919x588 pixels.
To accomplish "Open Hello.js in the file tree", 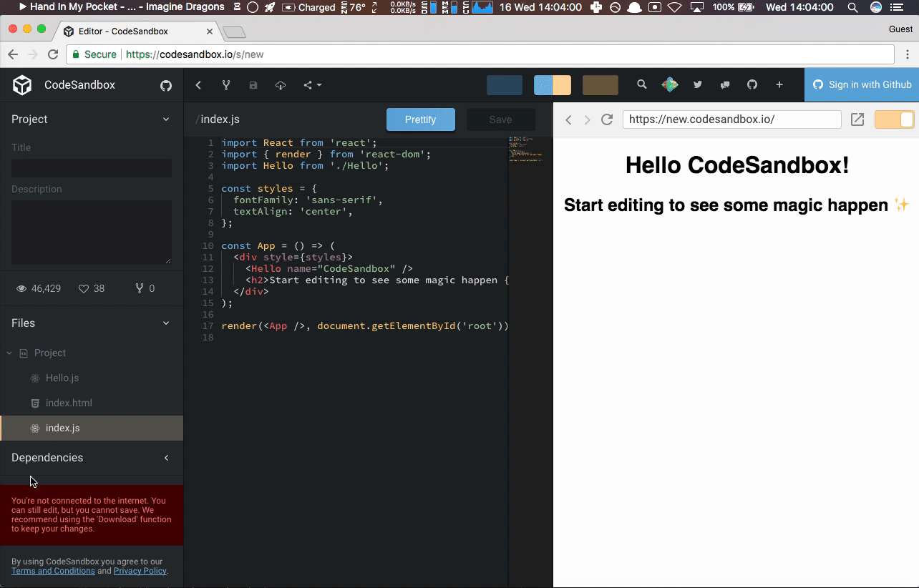I will point(62,378).
